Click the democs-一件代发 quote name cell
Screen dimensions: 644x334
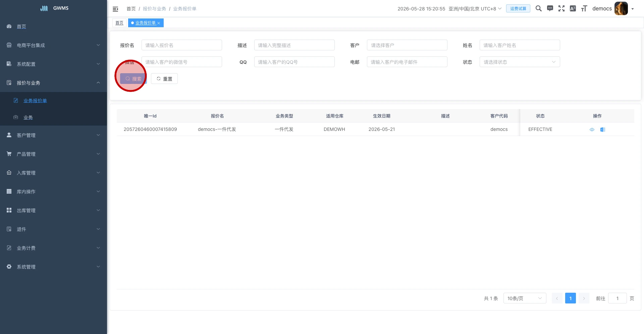(x=217, y=129)
